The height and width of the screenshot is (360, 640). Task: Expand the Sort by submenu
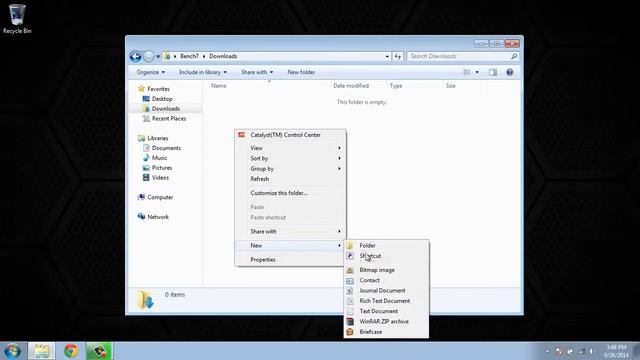coord(290,158)
